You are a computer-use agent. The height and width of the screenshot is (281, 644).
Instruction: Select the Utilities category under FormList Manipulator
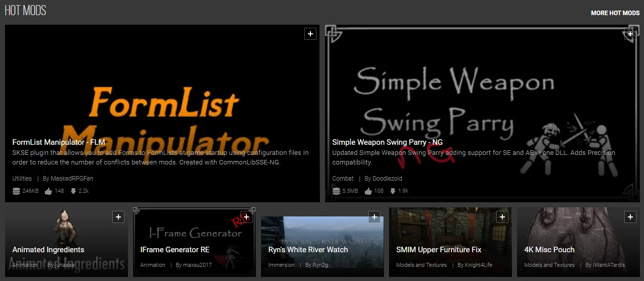point(22,179)
